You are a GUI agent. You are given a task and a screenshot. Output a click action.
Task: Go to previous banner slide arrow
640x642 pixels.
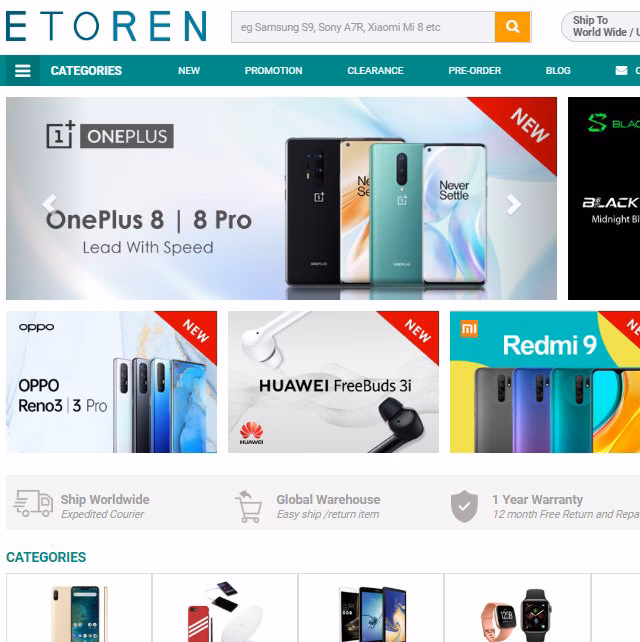[50, 204]
